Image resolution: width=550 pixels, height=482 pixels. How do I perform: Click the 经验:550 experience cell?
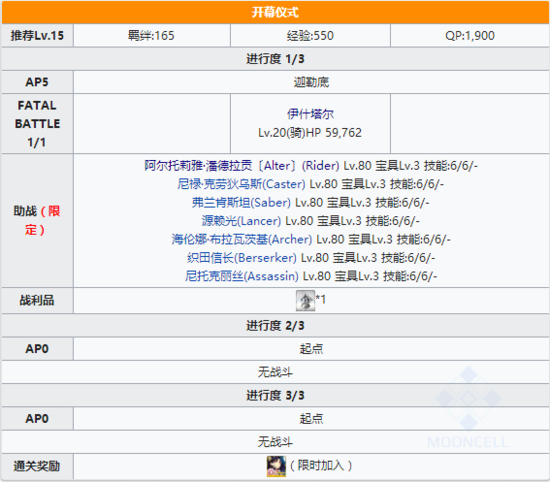tap(310, 35)
